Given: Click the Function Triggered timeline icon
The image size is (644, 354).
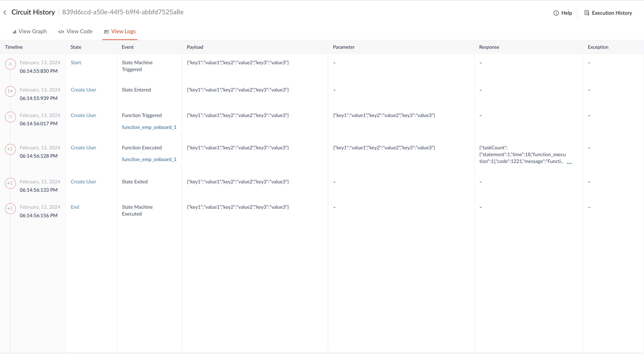Looking at the screenshot, I should pos(10,117).
